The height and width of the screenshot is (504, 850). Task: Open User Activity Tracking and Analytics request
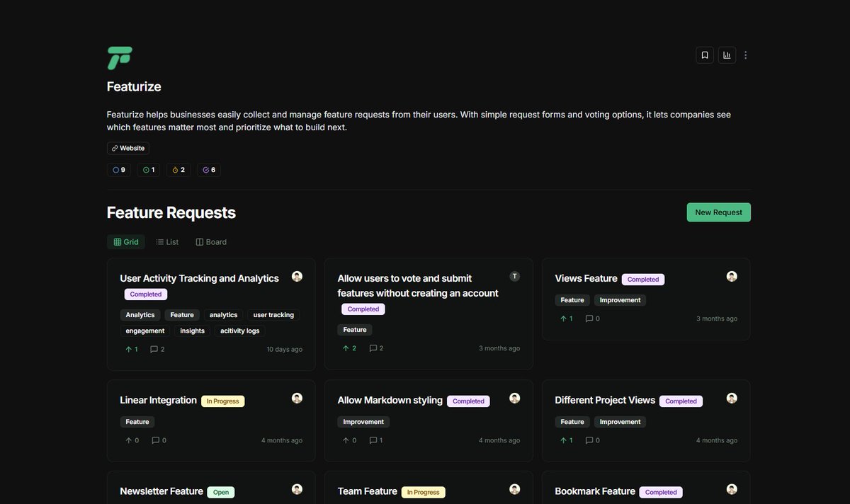(x=199, y=278)
